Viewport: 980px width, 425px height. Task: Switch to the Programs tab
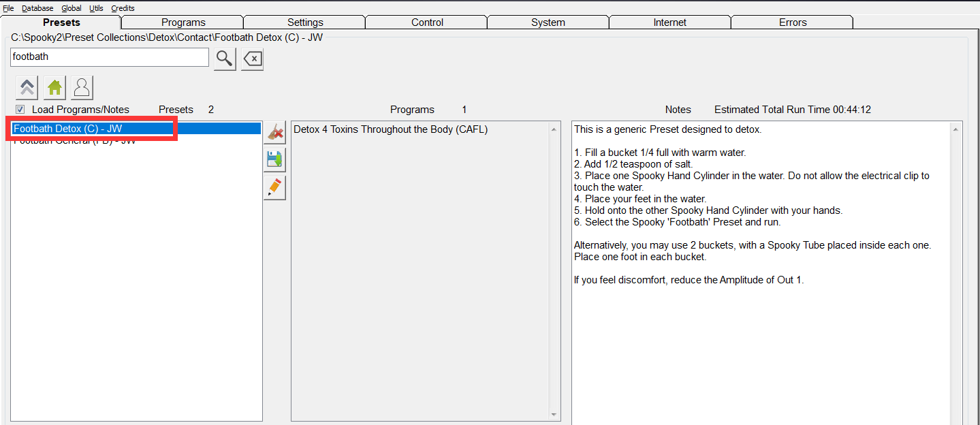click(x=183, y=22)
